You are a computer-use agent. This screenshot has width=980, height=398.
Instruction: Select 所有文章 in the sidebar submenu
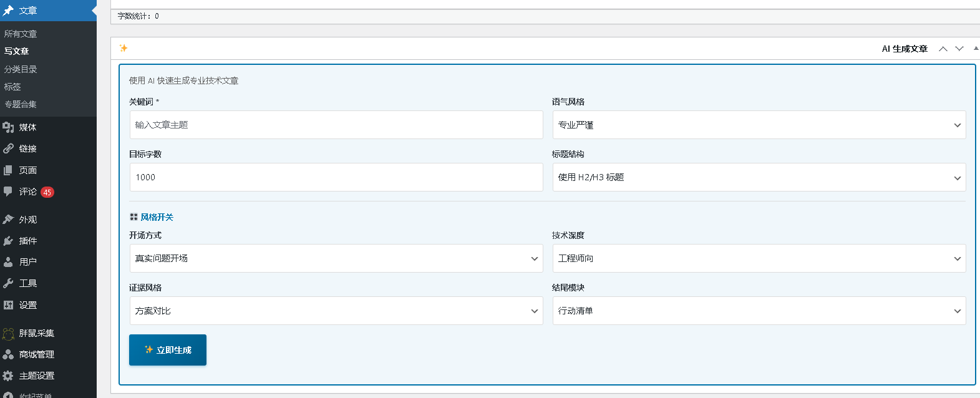pos(21,34)
